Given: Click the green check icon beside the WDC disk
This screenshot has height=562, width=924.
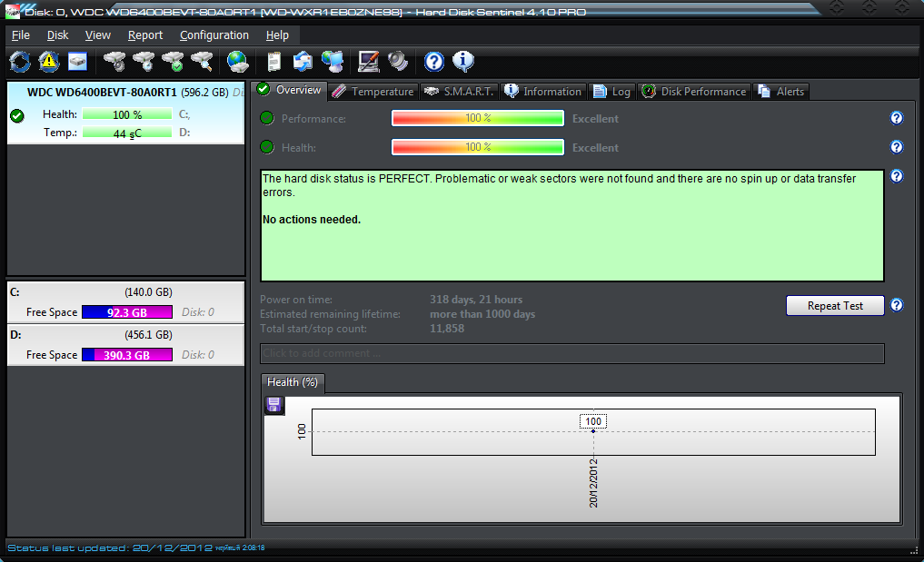Looking at the screenshot, I should tap(17, 116).
